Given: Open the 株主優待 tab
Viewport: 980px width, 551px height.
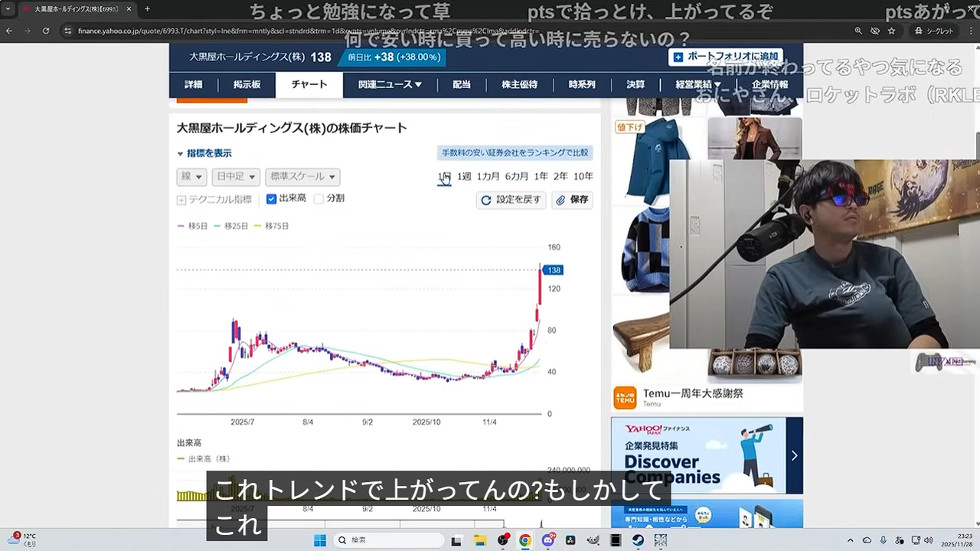Looking at the screenshot, I should click(520, 85).
